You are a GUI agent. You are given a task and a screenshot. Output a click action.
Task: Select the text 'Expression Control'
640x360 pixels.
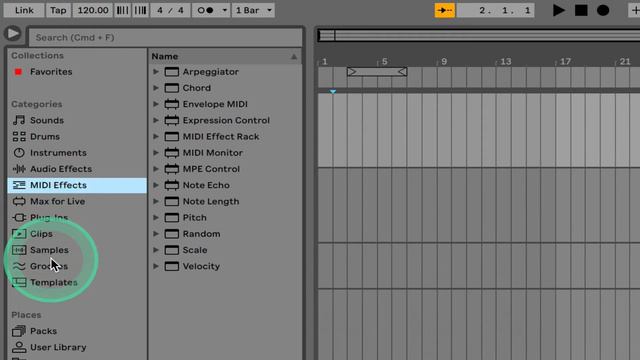tap(226, 120)
